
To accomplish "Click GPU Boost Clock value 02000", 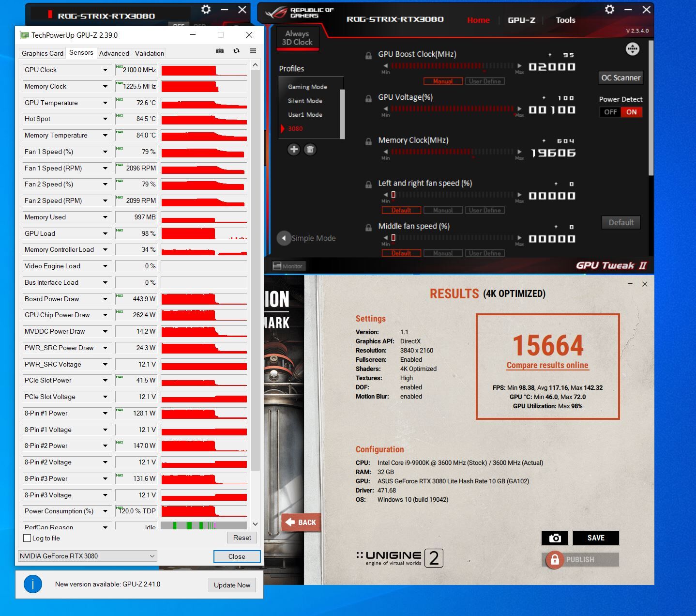I will click(552, 67).
